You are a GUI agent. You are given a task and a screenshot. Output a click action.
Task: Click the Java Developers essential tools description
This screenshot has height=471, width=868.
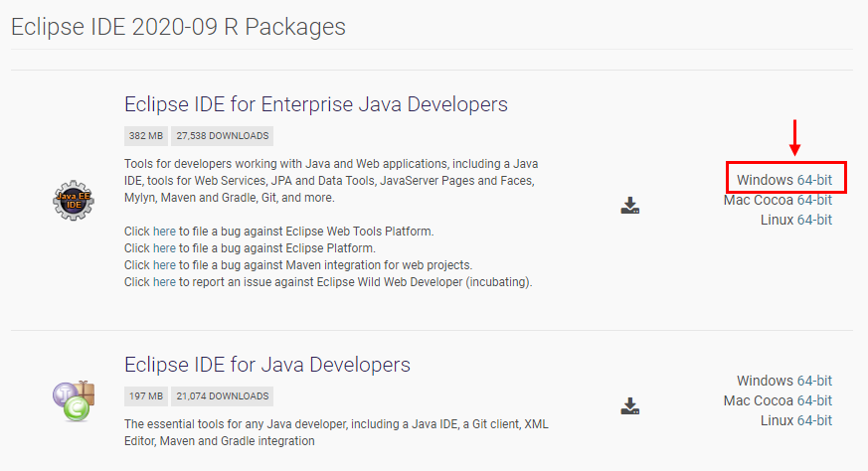click(x=336, y=433)
